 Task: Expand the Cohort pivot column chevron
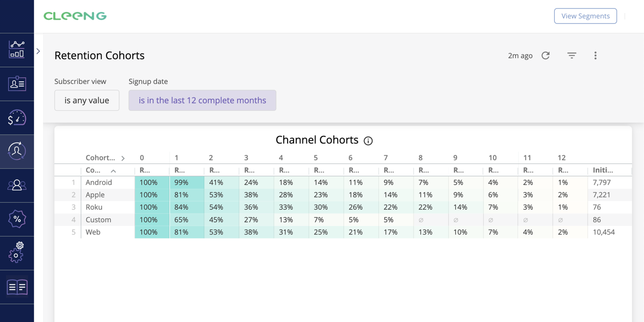[x=123, y=158]
